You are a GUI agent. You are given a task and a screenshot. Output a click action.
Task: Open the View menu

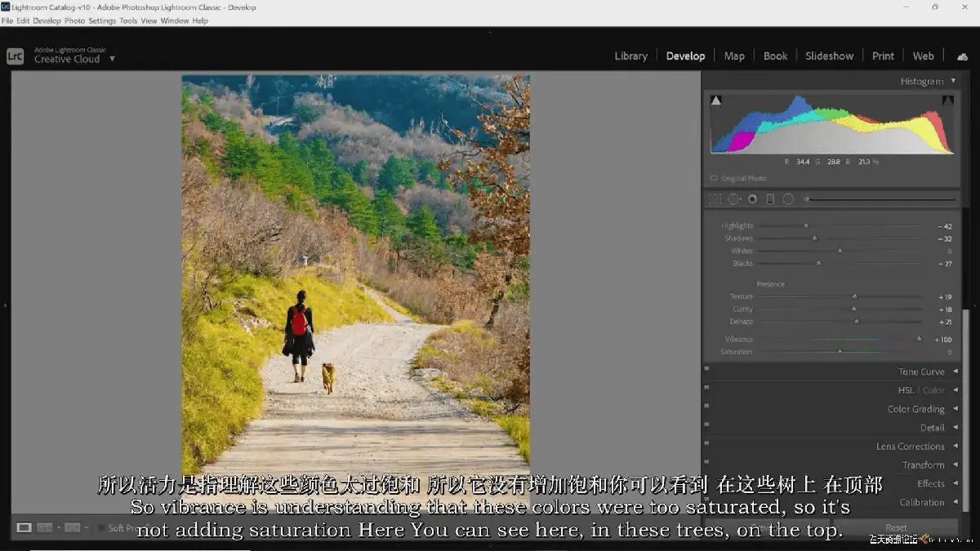(149, 20)
